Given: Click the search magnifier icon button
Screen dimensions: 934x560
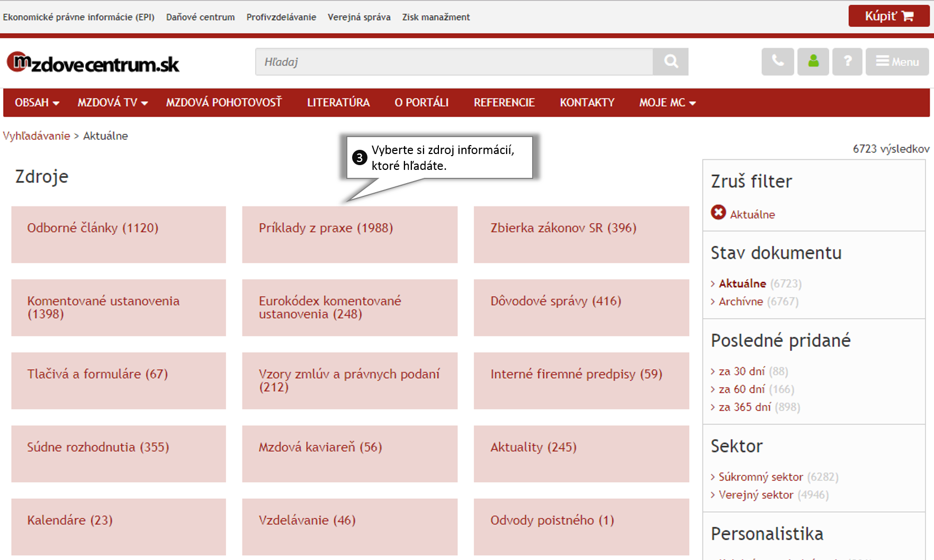Looking at the screenshot, I should pyautogui.click(x=670, y=62).
